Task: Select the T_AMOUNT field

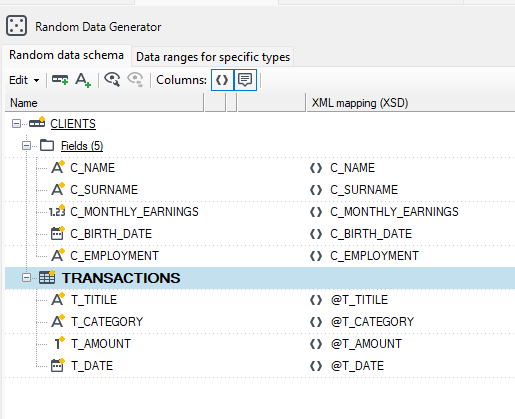Action: click(101, 344)
